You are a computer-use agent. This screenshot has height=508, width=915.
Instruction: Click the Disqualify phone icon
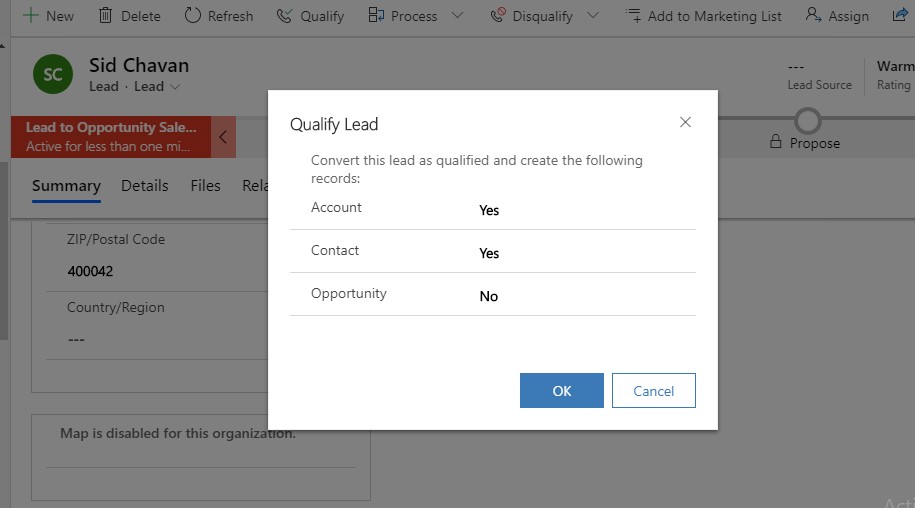click(x=498, y=15)
